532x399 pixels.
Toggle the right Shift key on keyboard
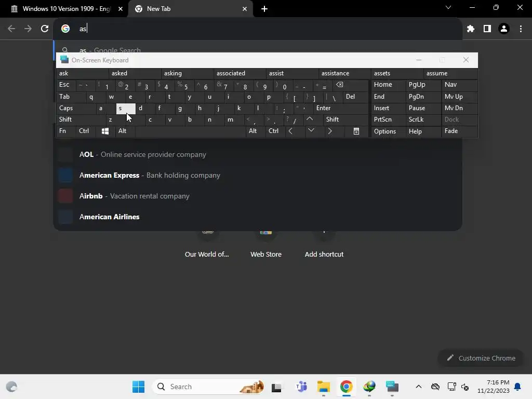point(345,119)
